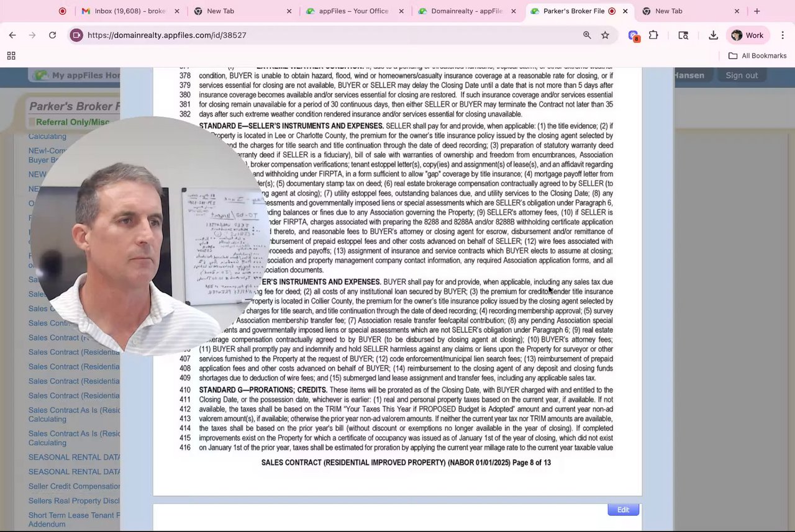Click the Sign out button
The height and width of the screenshot is (532, 795).
742,75
